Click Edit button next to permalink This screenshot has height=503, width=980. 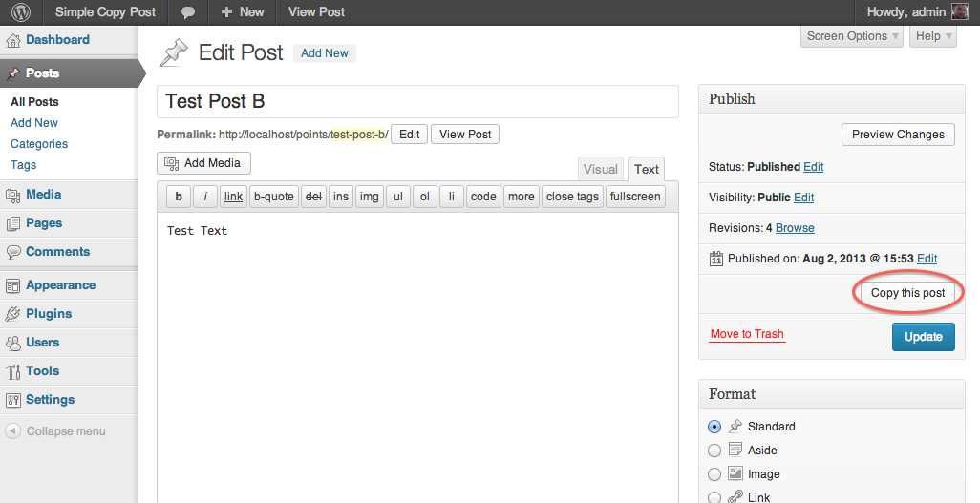coord(410,135)
